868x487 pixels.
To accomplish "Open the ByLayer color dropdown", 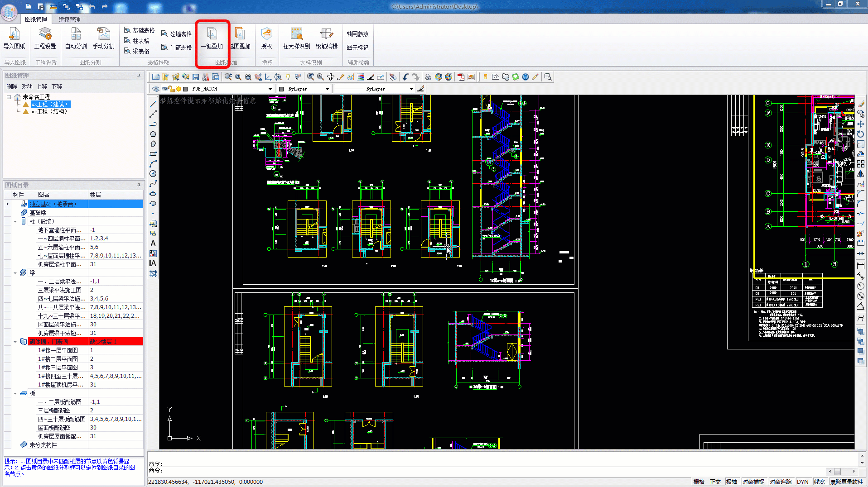I will point(327,89).
